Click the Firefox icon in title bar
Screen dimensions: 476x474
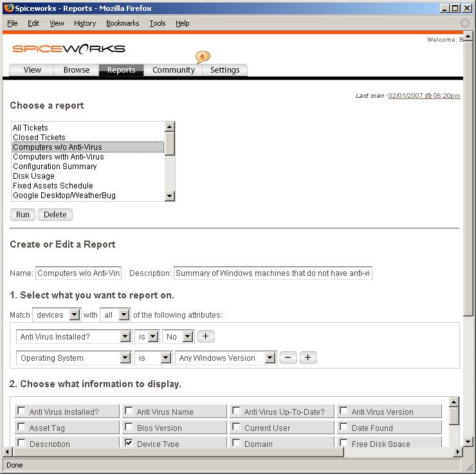point(9,8)
